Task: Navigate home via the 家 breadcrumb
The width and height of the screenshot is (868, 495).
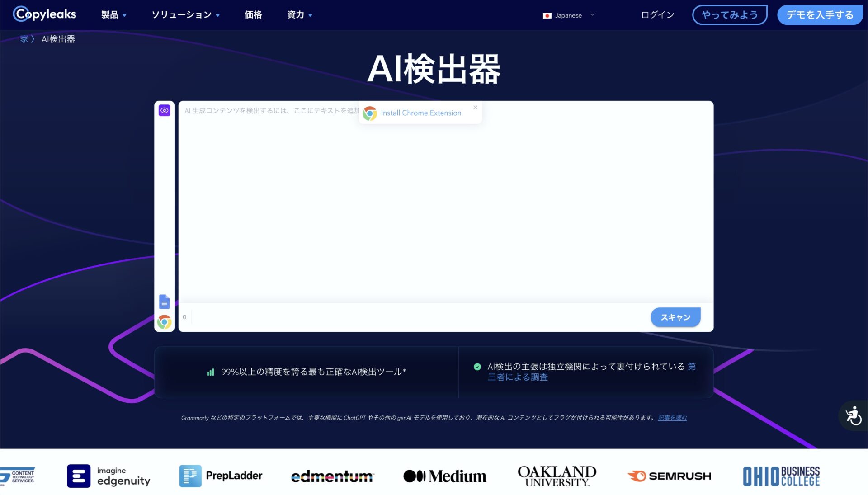Action: click(24, 39)
